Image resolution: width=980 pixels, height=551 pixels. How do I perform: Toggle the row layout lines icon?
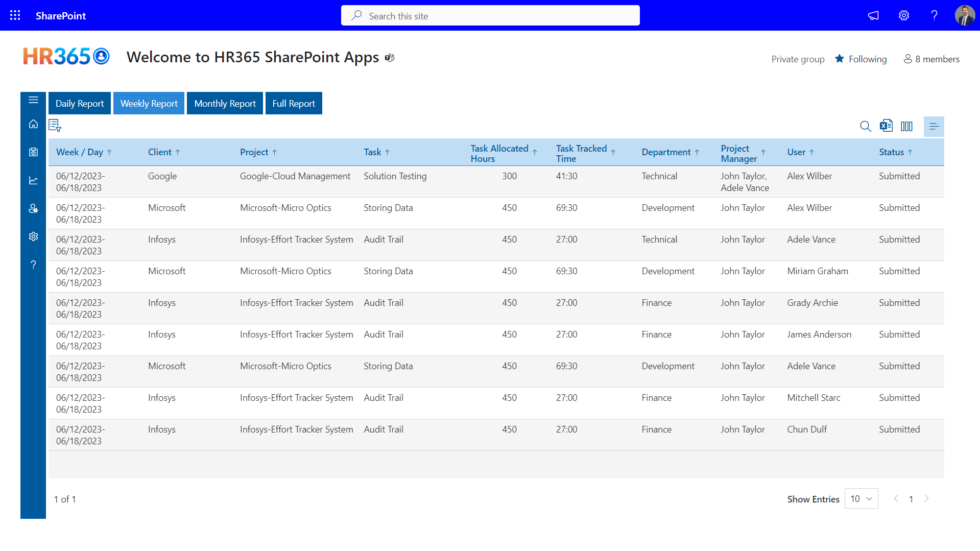tap(934, 126)
